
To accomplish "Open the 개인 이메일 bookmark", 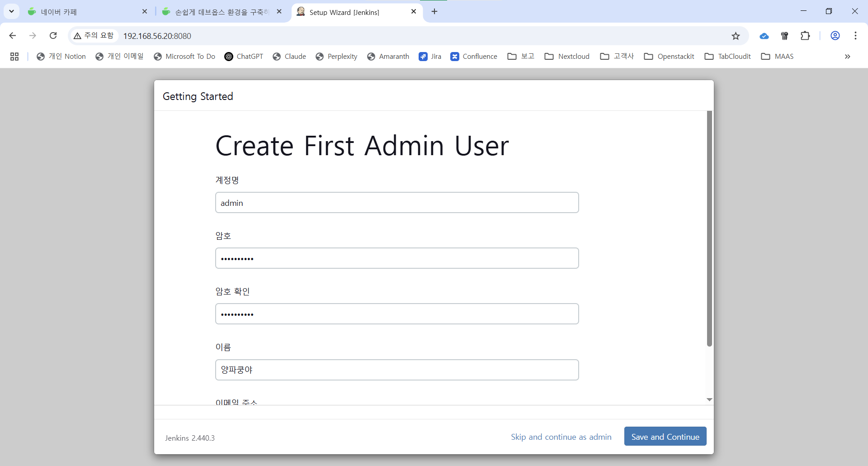I will click(x=120, y=57).
